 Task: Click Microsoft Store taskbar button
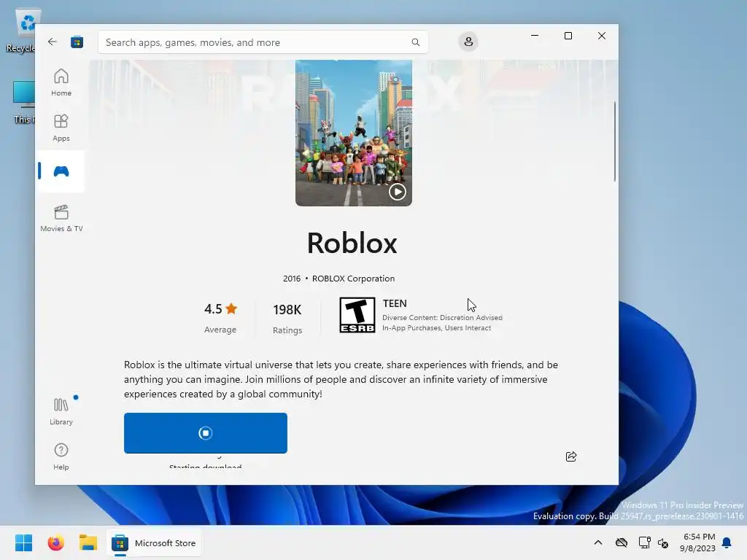pyautogui.click(x=153, y=542)
